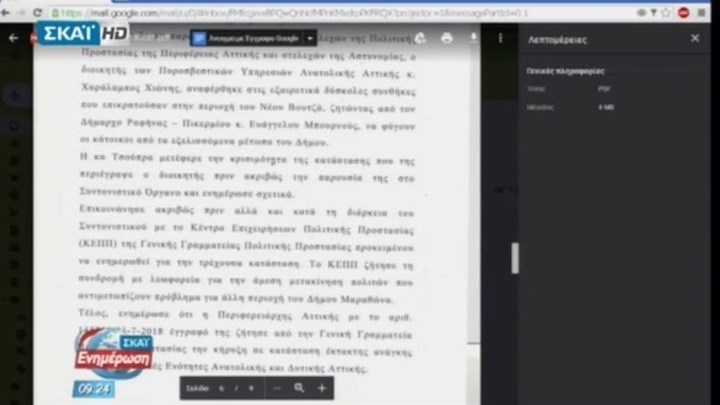720x405 pixels.
Task: Open the three-dot more actions menu
Action: [x=500, y=38]
